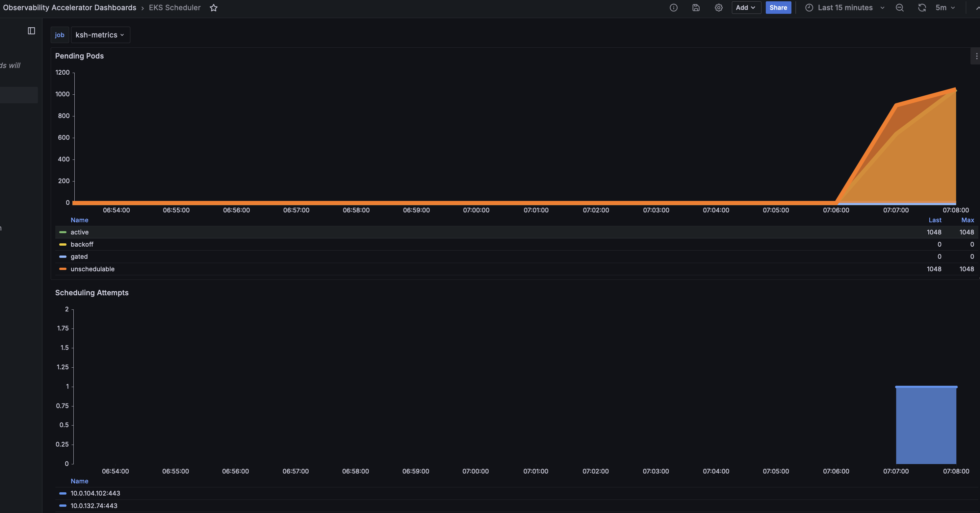Click the save dashboard icon
Screen dimensions: 980x513
696,8
